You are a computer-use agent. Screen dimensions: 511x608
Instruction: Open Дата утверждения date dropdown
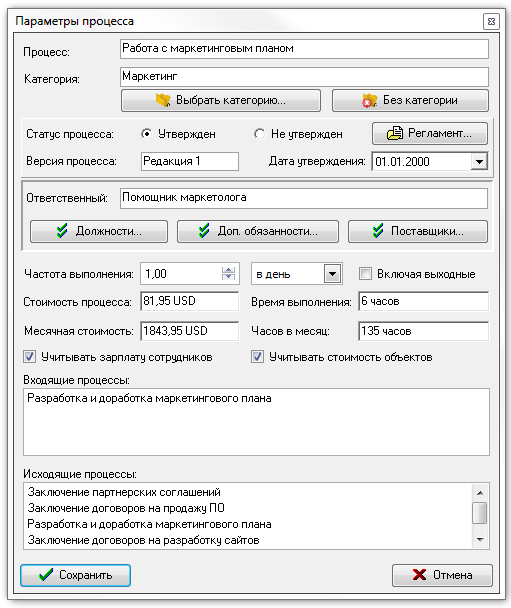(479, 161)
